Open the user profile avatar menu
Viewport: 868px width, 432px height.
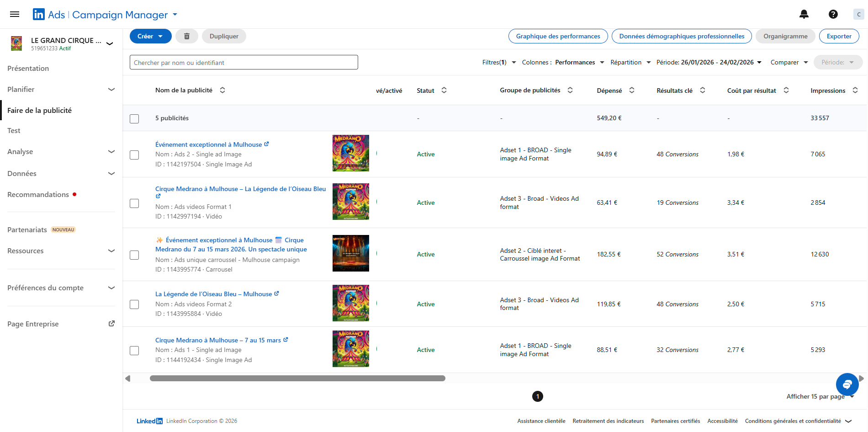[x=858, y=14]
